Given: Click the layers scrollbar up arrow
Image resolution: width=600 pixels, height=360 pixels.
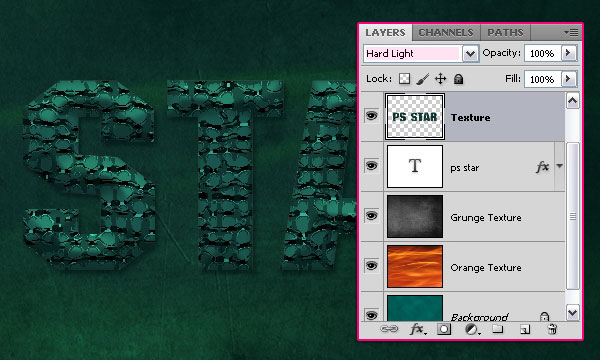Looking at the screenshot, I should click(572, 101).
